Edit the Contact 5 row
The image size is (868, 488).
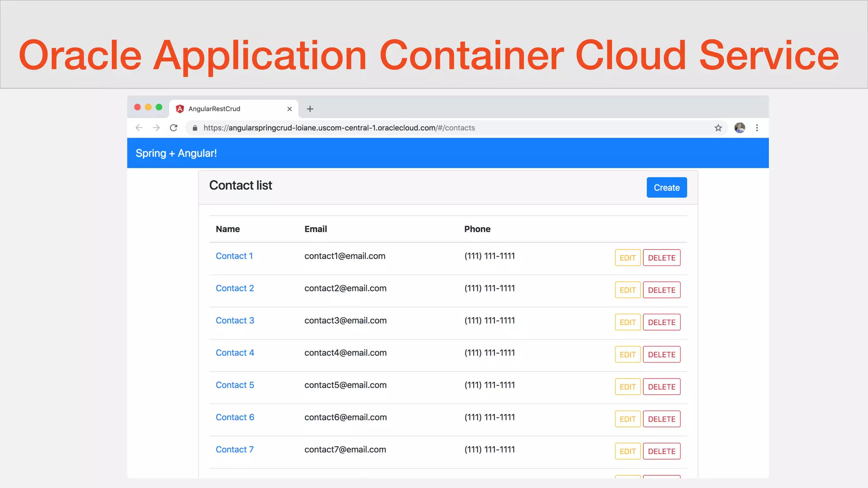coord(628,386)
